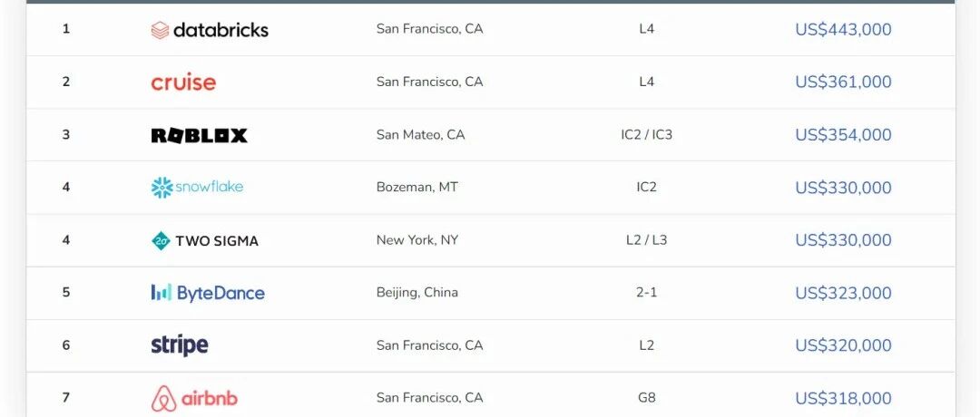
Task: Select the Roblox logo
Action: point(199,135)
